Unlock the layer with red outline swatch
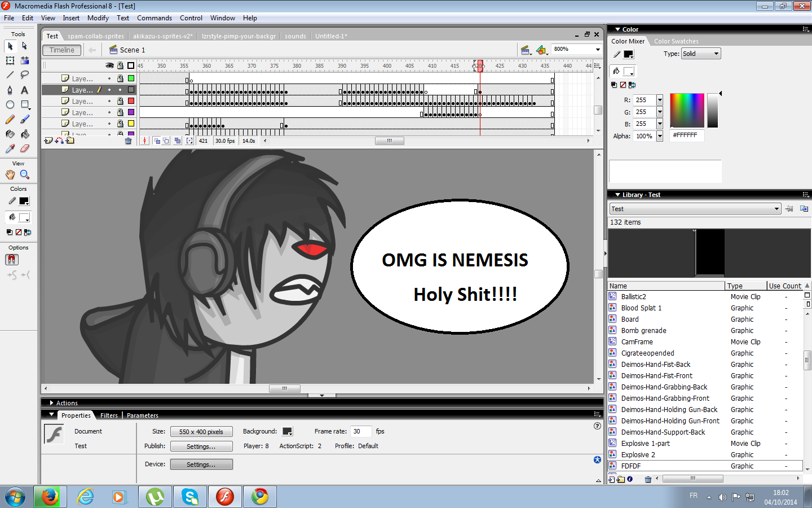The width and height of the screenshot is (812, 508). click(x=120, y=101)
